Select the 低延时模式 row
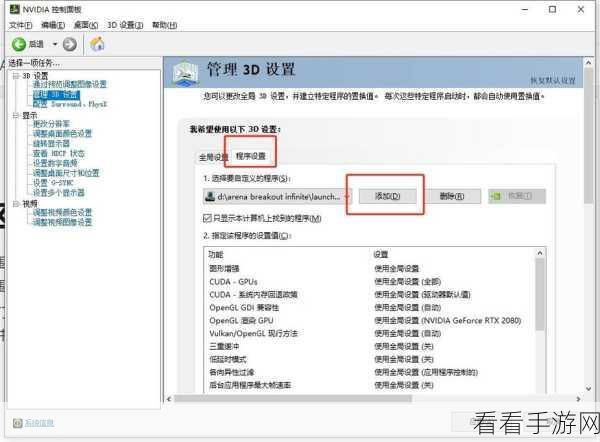 [370, 359]
